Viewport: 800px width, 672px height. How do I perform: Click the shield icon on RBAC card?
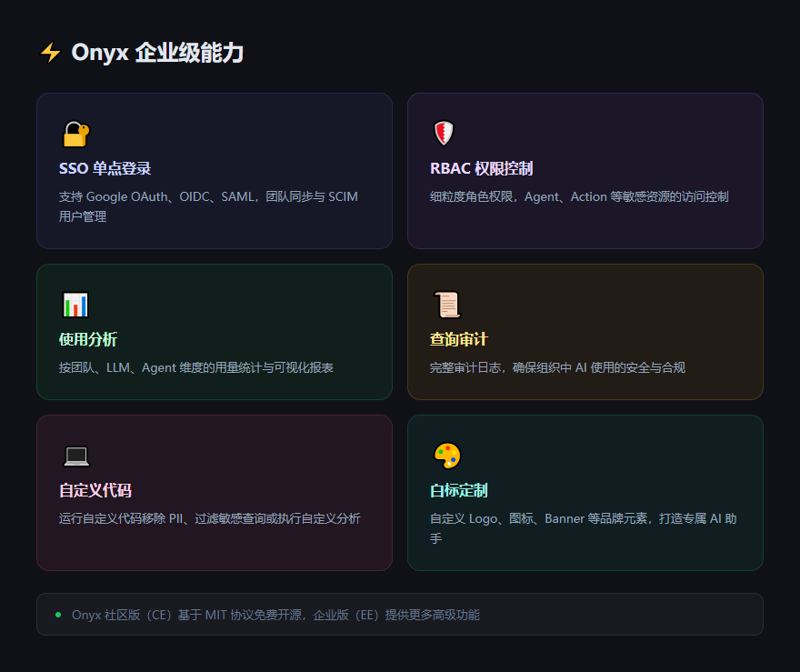(443, 135)
